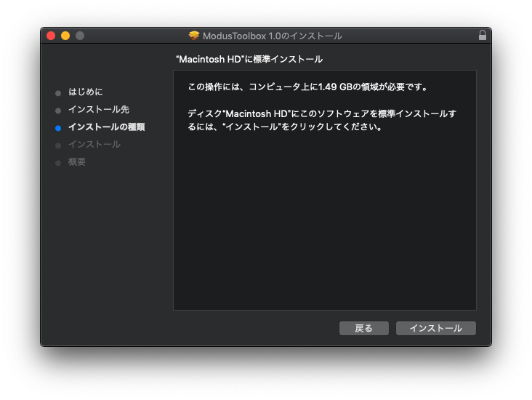Go back with the 戻る button

tap(363, 328)
